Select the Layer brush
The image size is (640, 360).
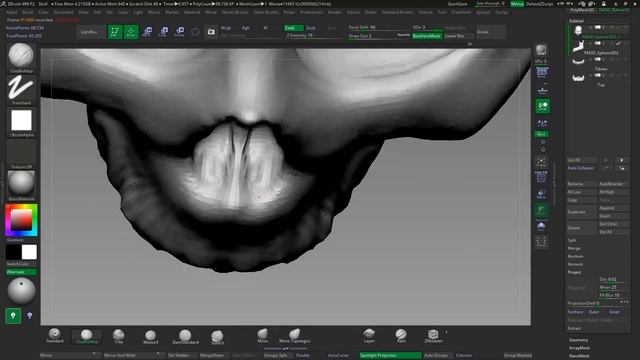pos(369,336)
